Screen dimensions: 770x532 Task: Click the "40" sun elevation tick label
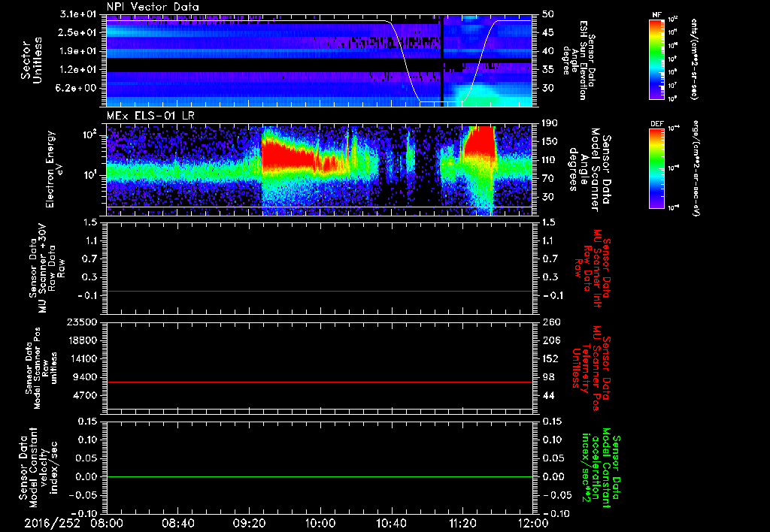tap(548, 51)
